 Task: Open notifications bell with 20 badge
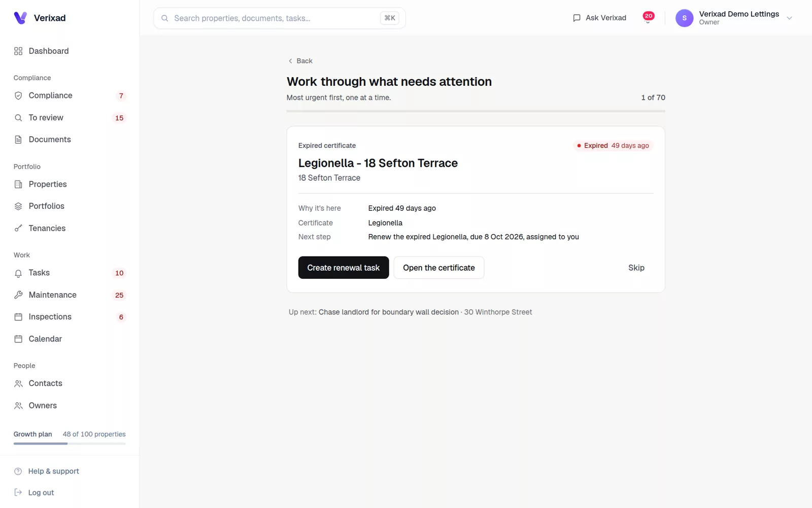click(648, 18)
